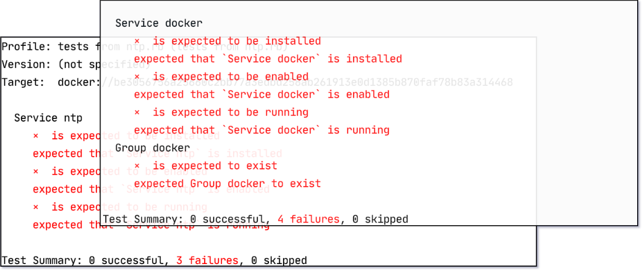The height and width of the screenshot is (273, 644).
Task: Click message "expected that `Service docker` is running"
Action: [x=261, y=130]
